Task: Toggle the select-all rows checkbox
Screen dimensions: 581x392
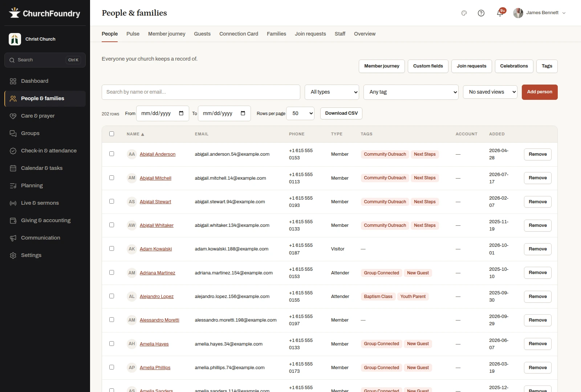Action: (x=111, y=134)
